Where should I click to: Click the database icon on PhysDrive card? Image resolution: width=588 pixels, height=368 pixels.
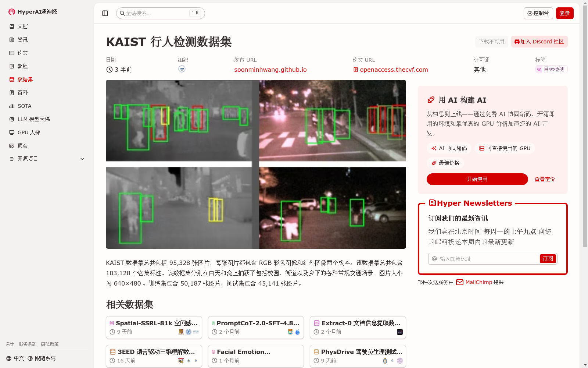pyautogui.click(x=316, y=352)
